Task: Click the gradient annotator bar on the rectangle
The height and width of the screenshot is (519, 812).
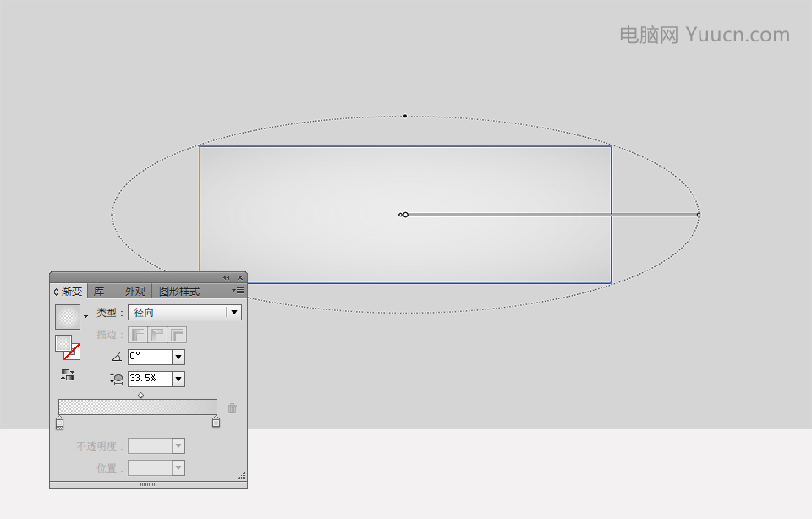Action: pyautogui.click(x=552, y=215)
